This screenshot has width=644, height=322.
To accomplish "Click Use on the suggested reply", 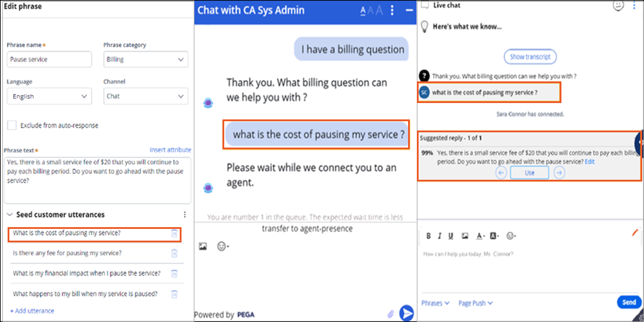I will coord(529,173).
